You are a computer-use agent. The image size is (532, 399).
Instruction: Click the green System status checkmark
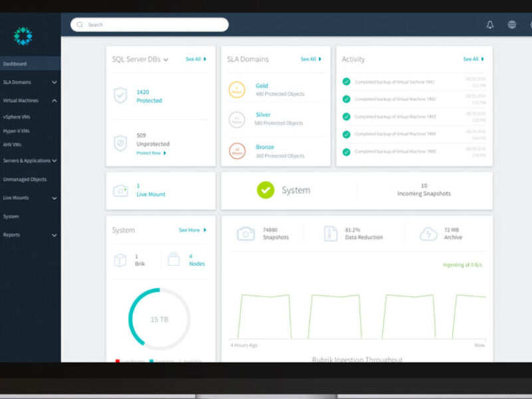point(265,190)
